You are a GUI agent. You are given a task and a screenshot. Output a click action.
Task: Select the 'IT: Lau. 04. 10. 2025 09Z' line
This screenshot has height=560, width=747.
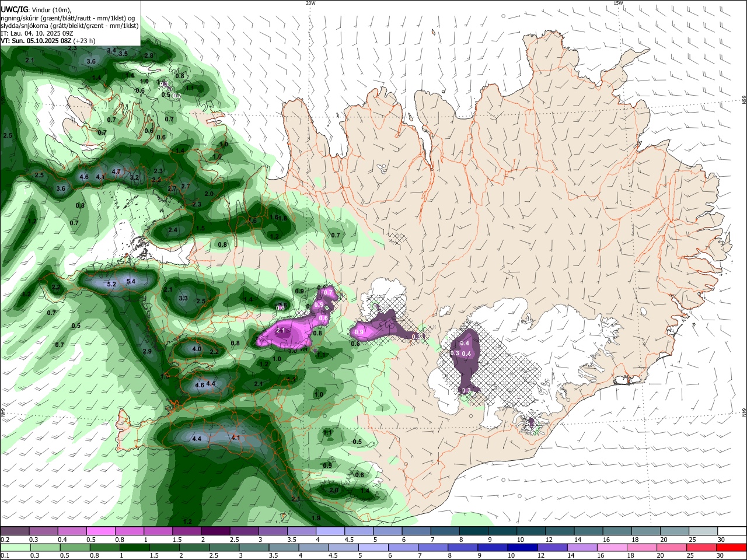tap(37, 33)
